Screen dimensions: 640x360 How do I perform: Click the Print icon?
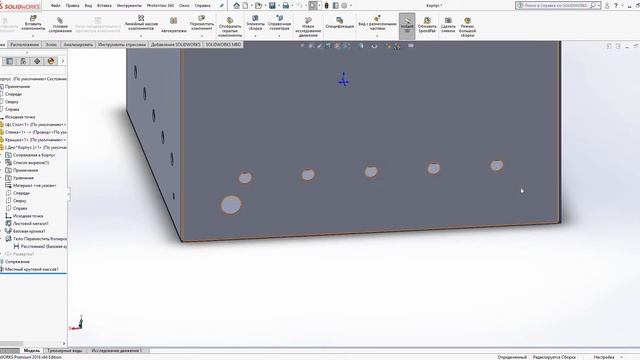pos(286,5)
